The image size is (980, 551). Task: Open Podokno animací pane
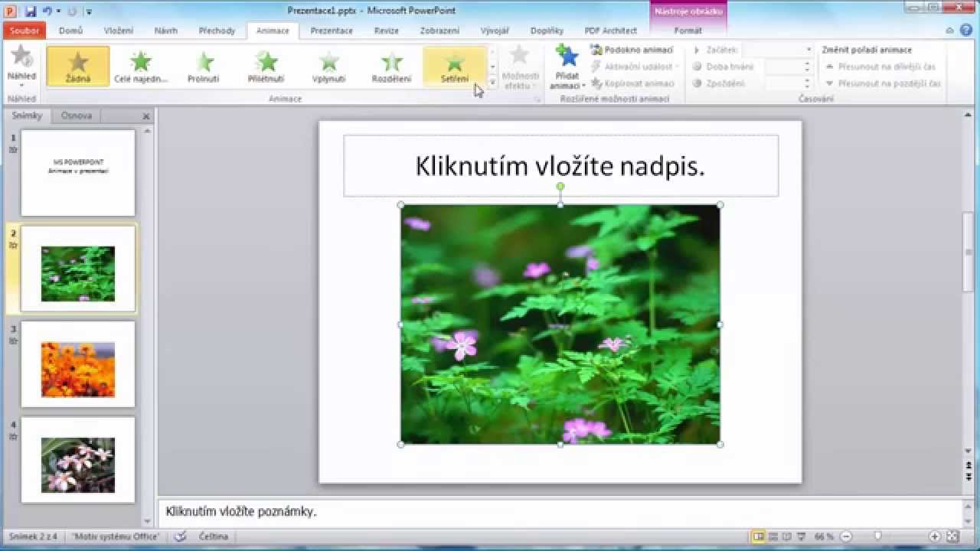pos(632,50)
